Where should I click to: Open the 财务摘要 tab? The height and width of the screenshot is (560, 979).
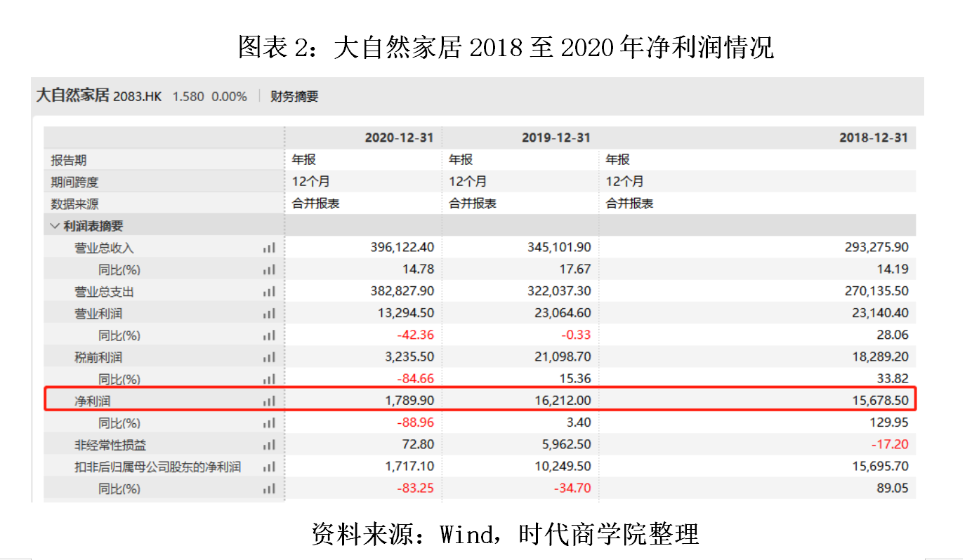294,97
